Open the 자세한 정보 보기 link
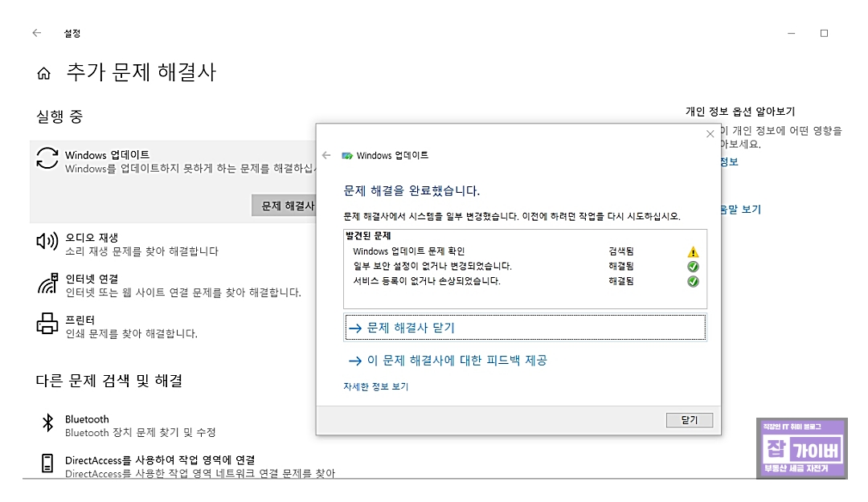Image resolution: width=868 pixels, height=502 pixels. pos(375,386)
